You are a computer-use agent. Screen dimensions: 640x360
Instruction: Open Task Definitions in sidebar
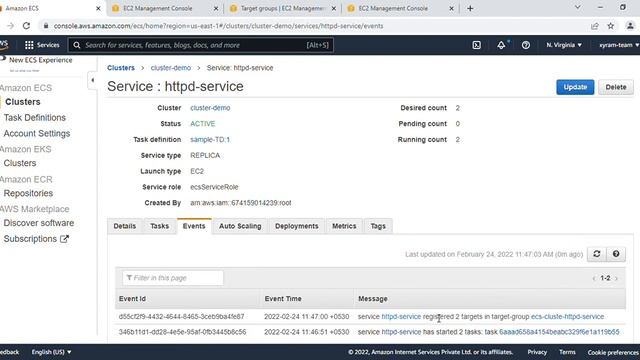35,118
